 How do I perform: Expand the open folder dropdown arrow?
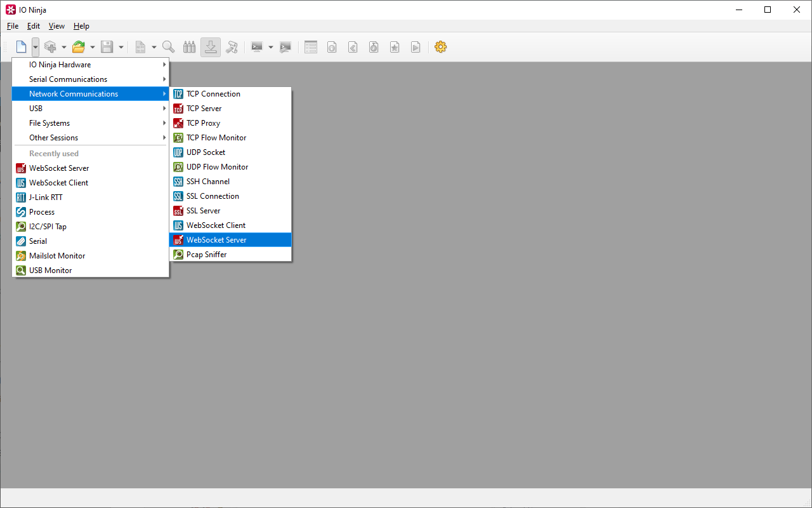tap(93, 47)
